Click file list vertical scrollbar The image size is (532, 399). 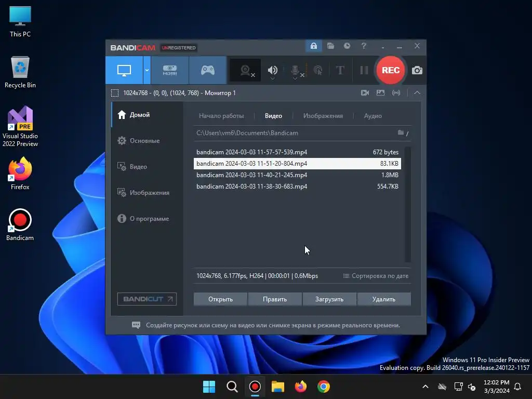408,204
